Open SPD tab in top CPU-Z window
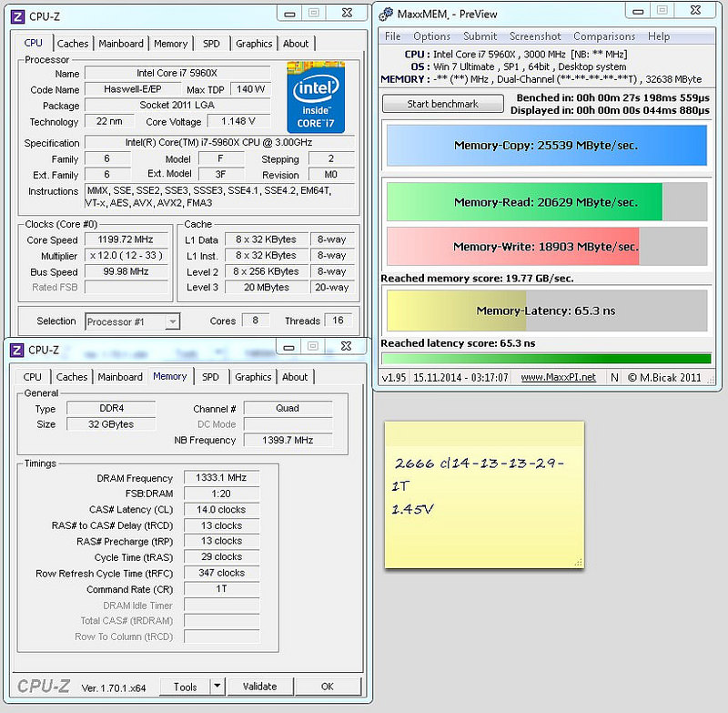The width and height of the screenshot is (728, 713). [211, 44]
